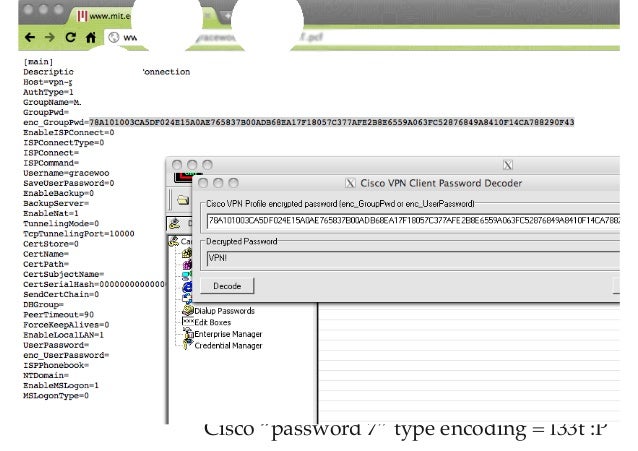
Task: Click the browser back arrow
Action: (30, 37)
